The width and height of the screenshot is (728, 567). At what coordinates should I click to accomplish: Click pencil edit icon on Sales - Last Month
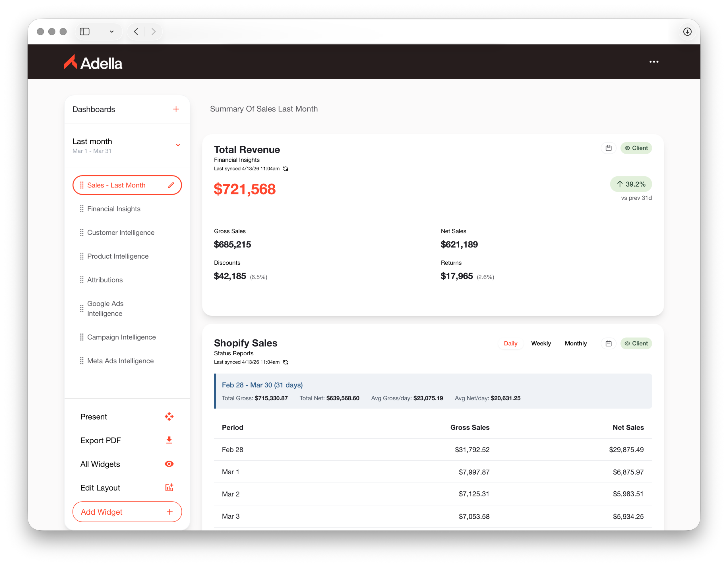click(x=171, y=185)
